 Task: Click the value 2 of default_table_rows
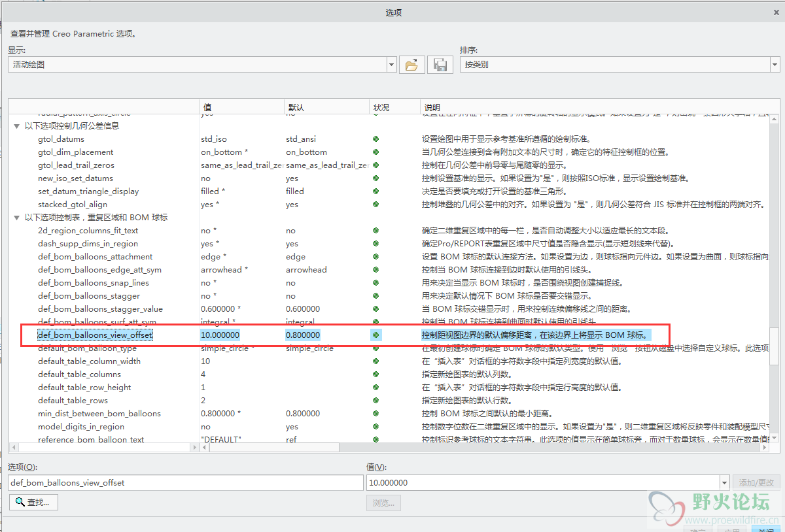tap(203, 401)
